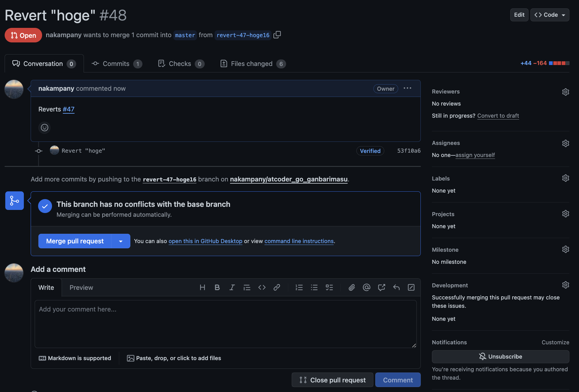The height and width of the screenshot is (392, 579).
Task: Click the Unsubscribe button
Action: (500, 356)
